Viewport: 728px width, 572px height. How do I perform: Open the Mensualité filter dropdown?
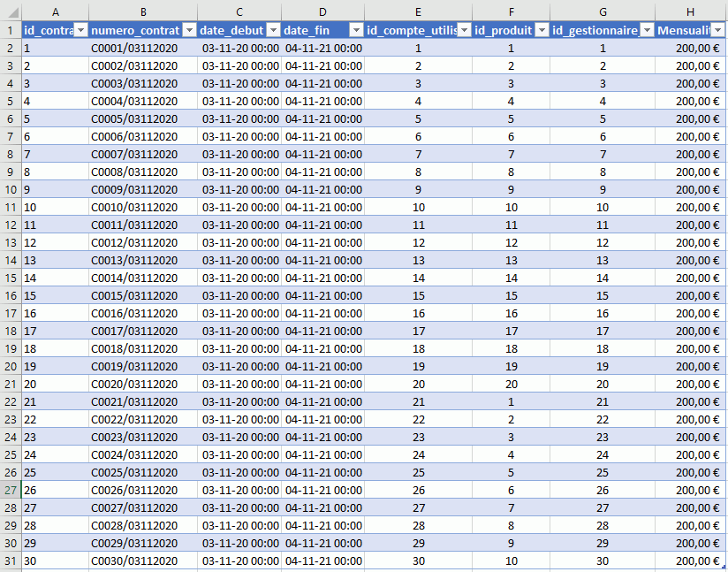pyautogui.click(x=717, y=31)
